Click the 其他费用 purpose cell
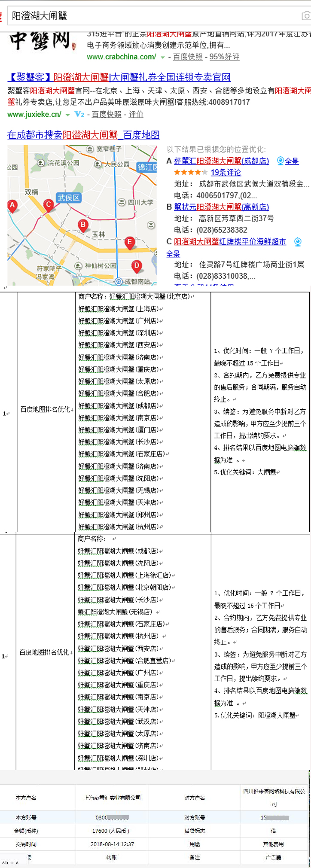 pos(274,844)
